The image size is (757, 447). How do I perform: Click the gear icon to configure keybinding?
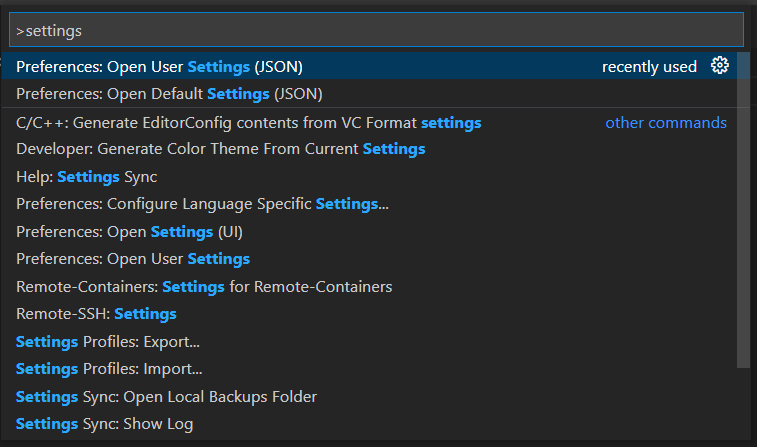coord(719,66)
